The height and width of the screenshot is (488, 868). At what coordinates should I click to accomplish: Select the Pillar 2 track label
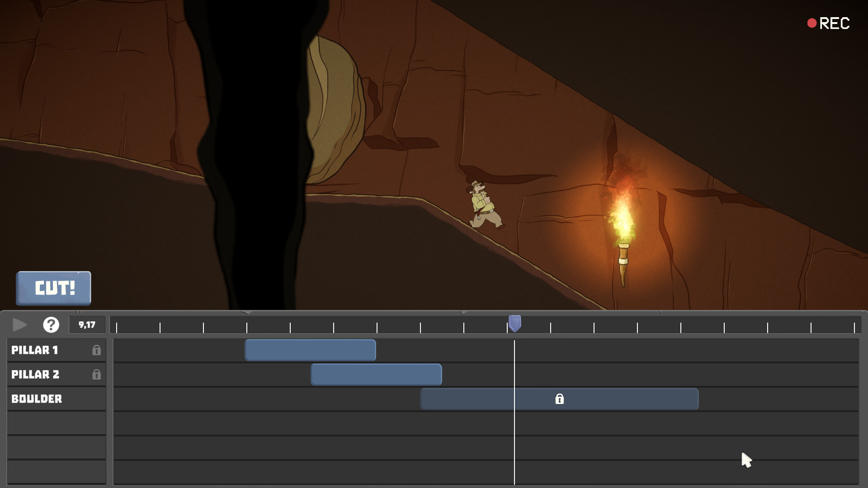[x=35, y=375]
